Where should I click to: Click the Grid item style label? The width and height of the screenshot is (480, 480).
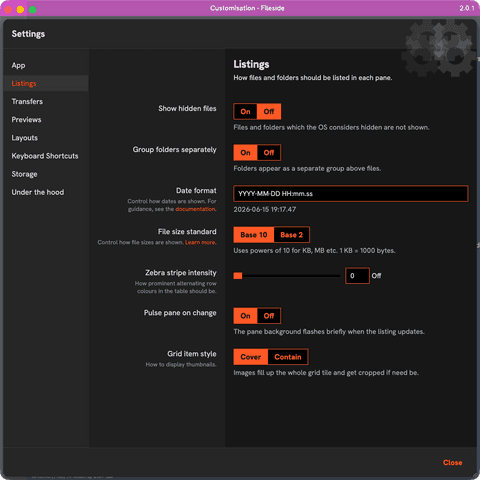[192, 354]
